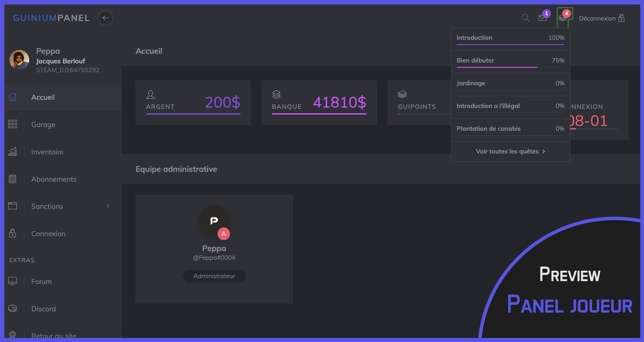Expand the Sanctions submenu chevron
The width and height of the screenshot is (644, 342).
point(108,206)
